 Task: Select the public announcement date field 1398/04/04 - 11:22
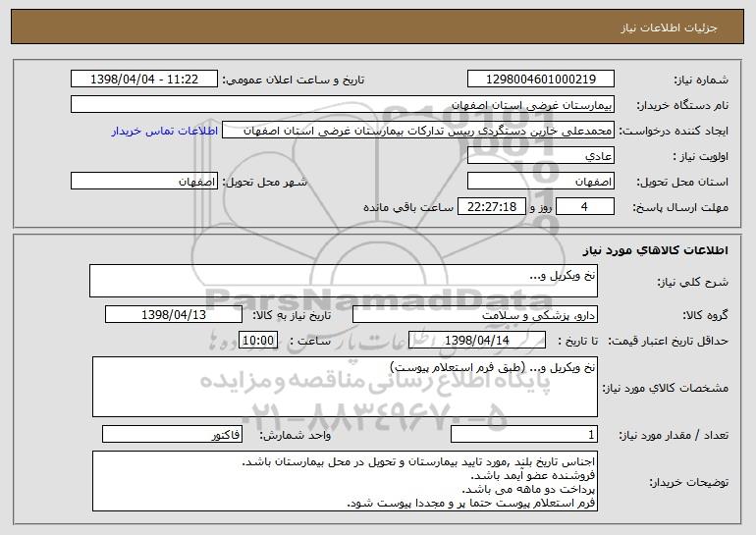[x=144, y=79]
